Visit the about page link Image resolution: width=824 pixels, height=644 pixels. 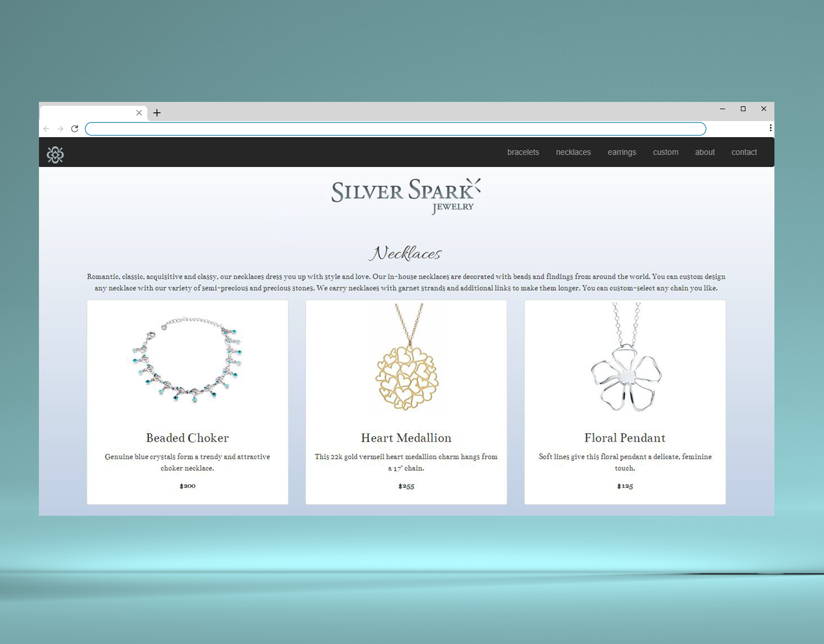coord(704,152)
